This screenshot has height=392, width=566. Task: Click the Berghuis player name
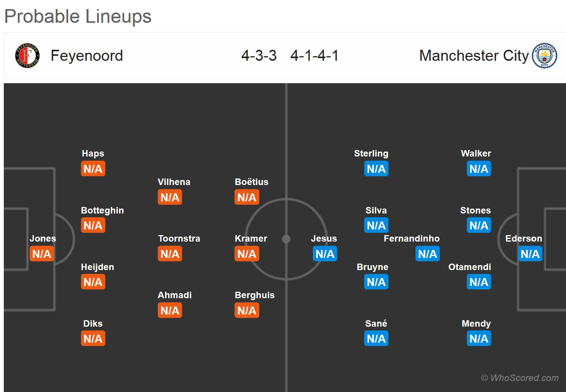point(254,295)
